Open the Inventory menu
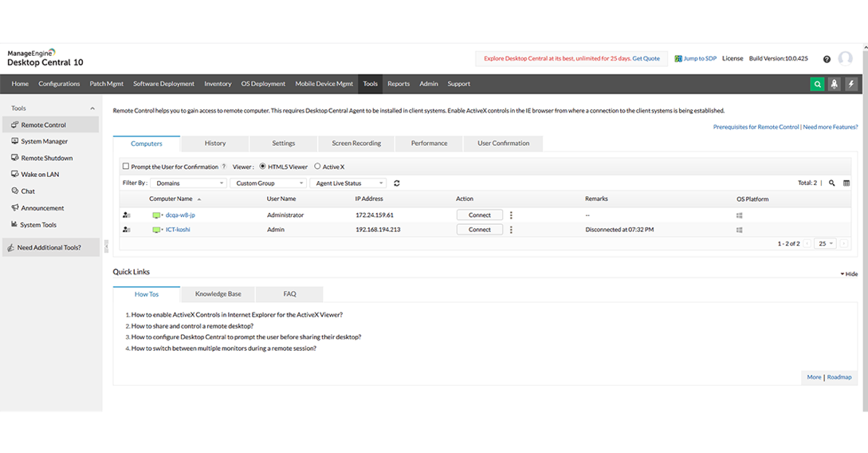Screen dimensions: 868x453 [218, 85]
